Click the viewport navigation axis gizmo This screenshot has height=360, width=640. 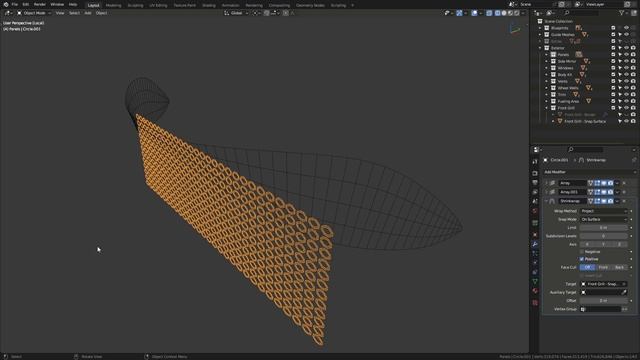click(515, 29)
